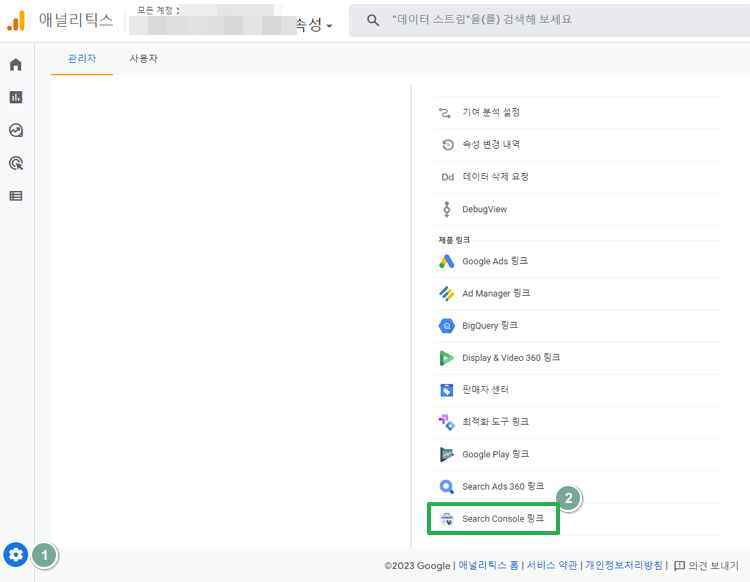This screenshot has height=582, width=750.
Task: Click the Ad Manager logo icon
Action: pos(447,293)
